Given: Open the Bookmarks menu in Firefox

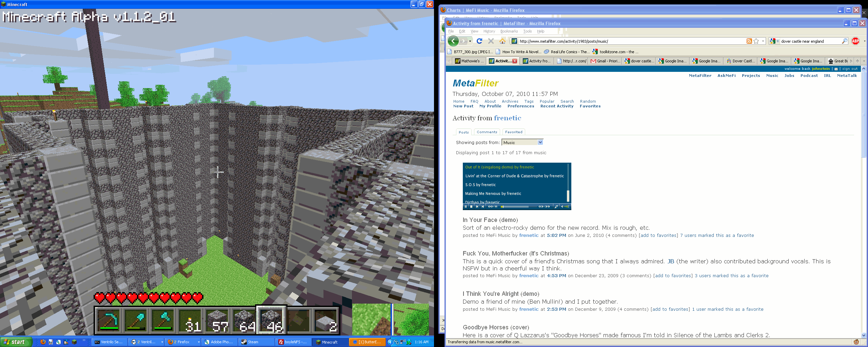Looking at the screenshot, I should (x=509, y=31).
